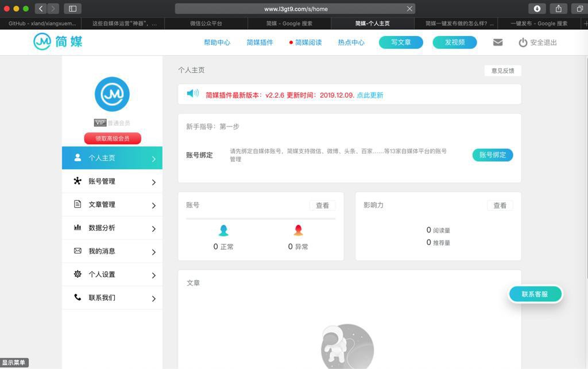Click the phone icon for 联系我们
The width and height of the screenshot is (588, 369).
click(78, 297)
